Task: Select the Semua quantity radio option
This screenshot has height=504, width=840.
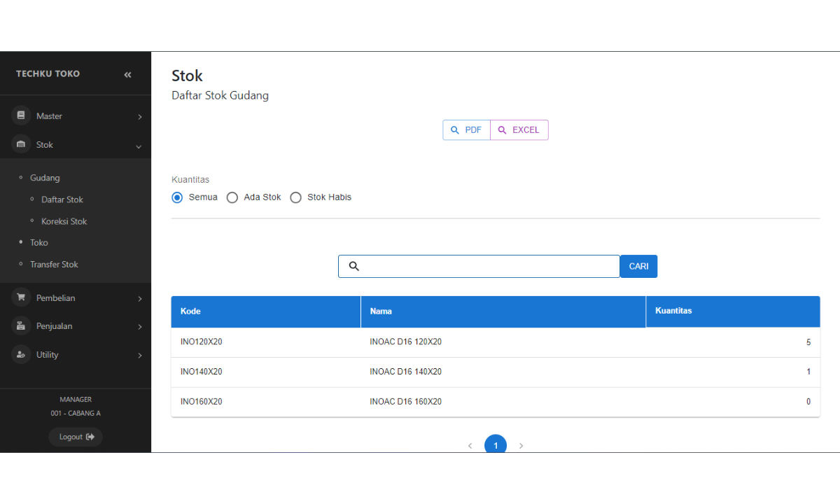Action: (178, 197)
